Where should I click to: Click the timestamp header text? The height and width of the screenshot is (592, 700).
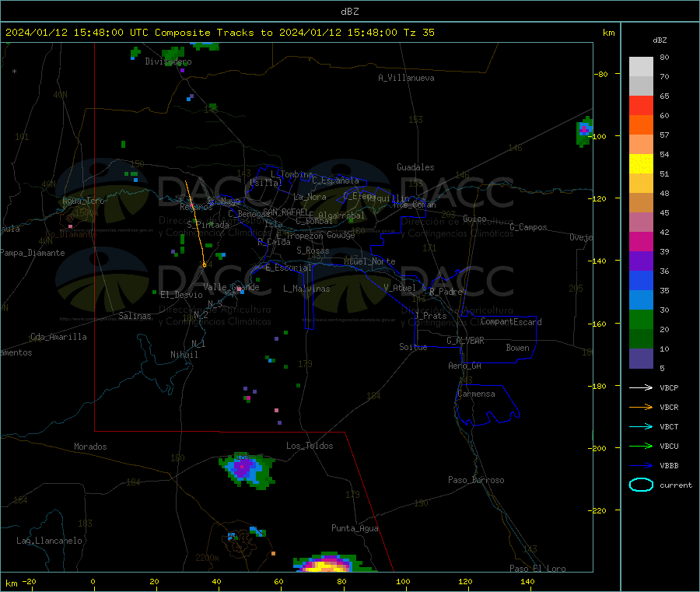220,33
